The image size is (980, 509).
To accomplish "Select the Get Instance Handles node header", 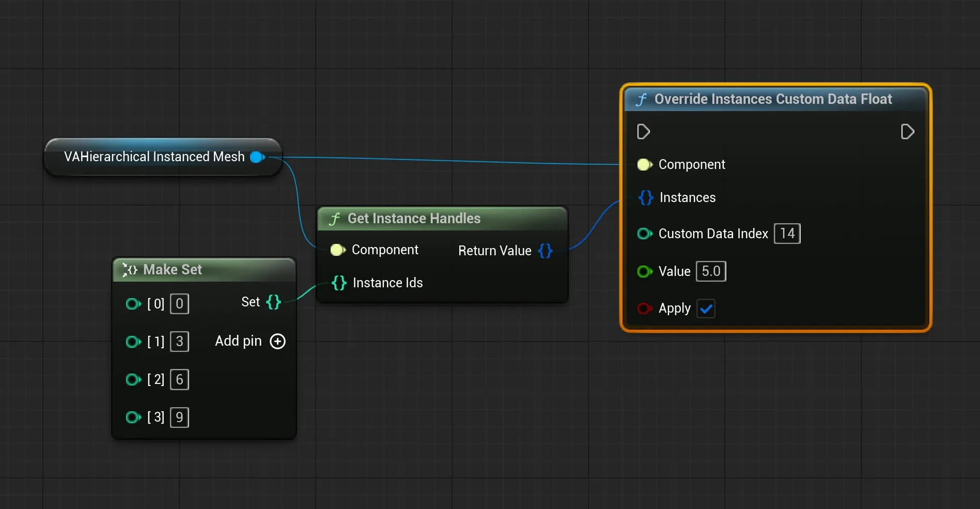I will point(442,219).
